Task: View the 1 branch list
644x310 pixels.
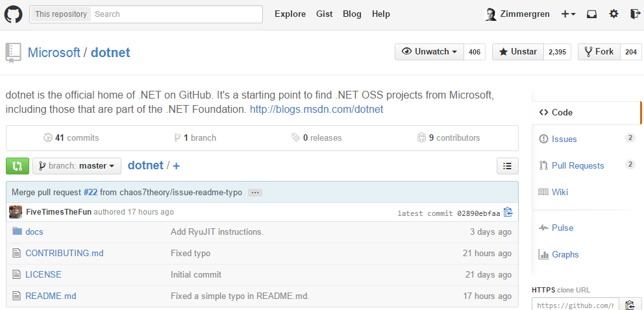Action: coord(195,137)
